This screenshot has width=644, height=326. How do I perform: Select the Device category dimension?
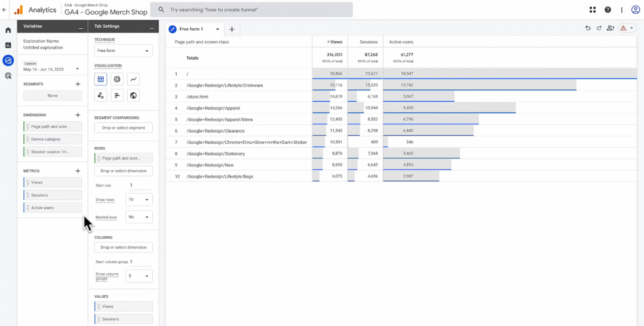(x=52, y=139)
